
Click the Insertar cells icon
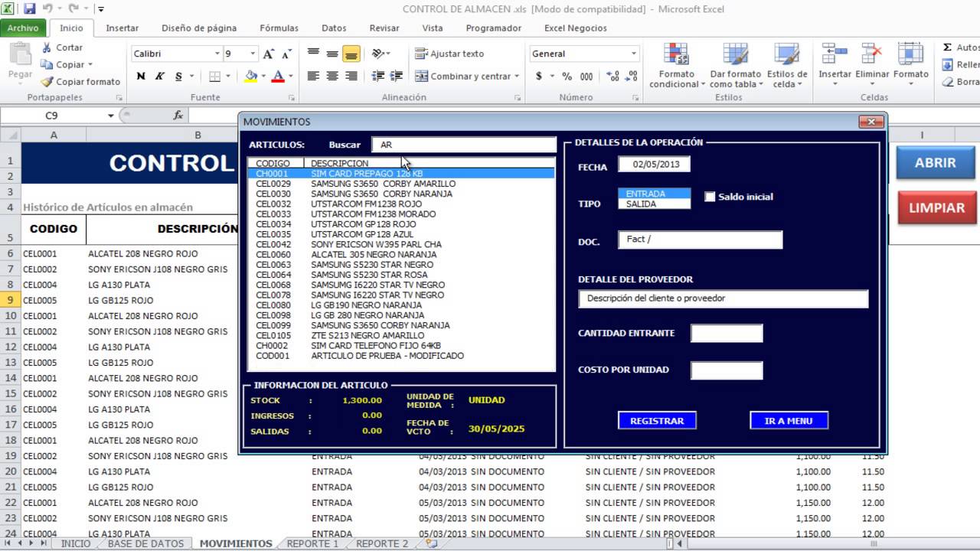point(835,55)
